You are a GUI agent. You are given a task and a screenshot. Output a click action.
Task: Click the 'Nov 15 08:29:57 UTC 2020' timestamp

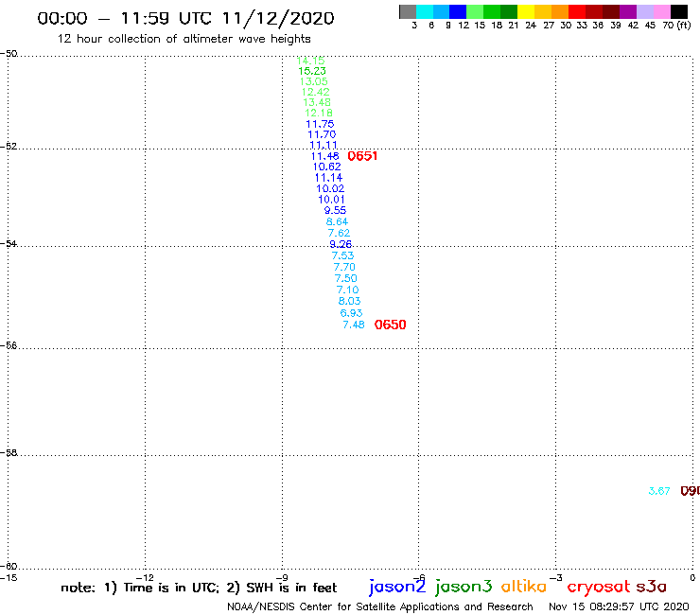click(619, 606)
